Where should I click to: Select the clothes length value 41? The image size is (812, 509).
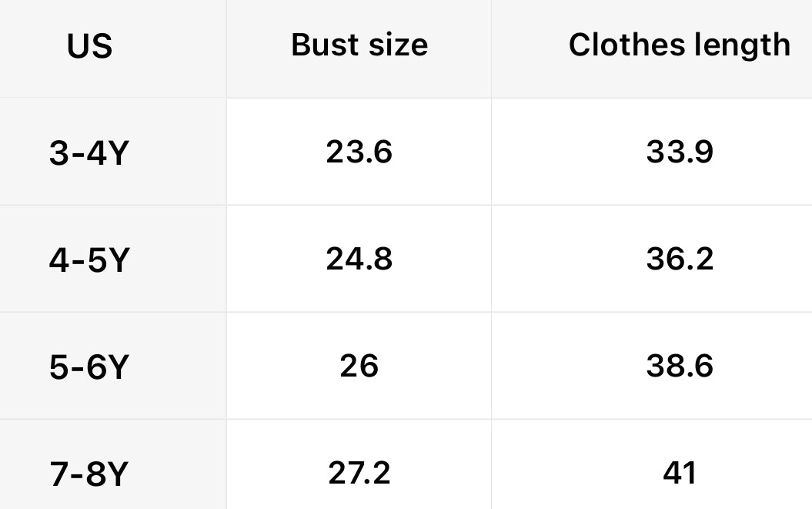click(680, 473)
